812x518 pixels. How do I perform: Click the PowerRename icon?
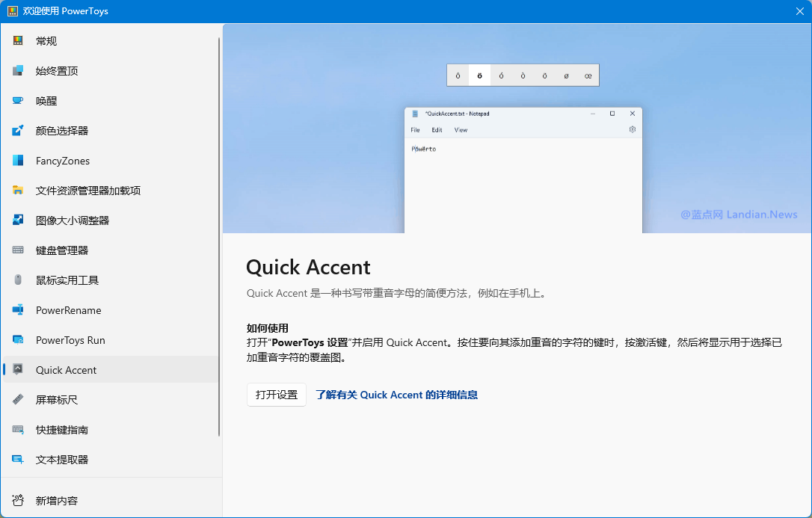pos(18,310)
